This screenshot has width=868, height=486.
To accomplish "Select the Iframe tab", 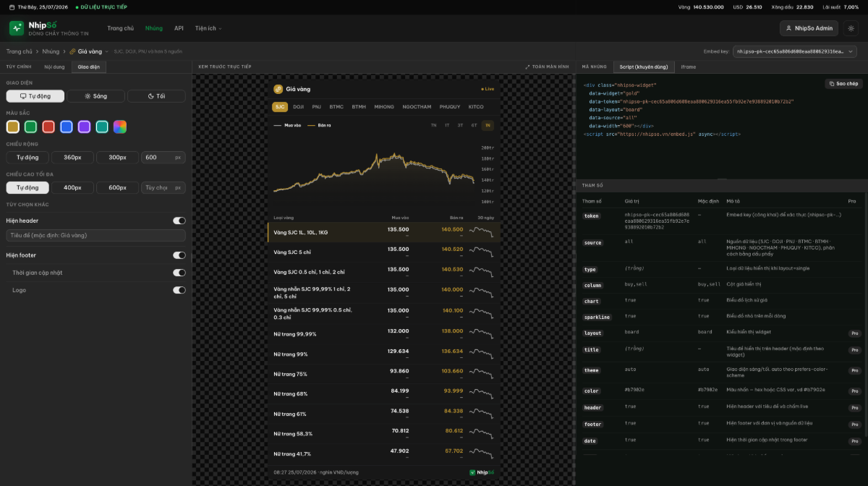I will coord(689,67).
